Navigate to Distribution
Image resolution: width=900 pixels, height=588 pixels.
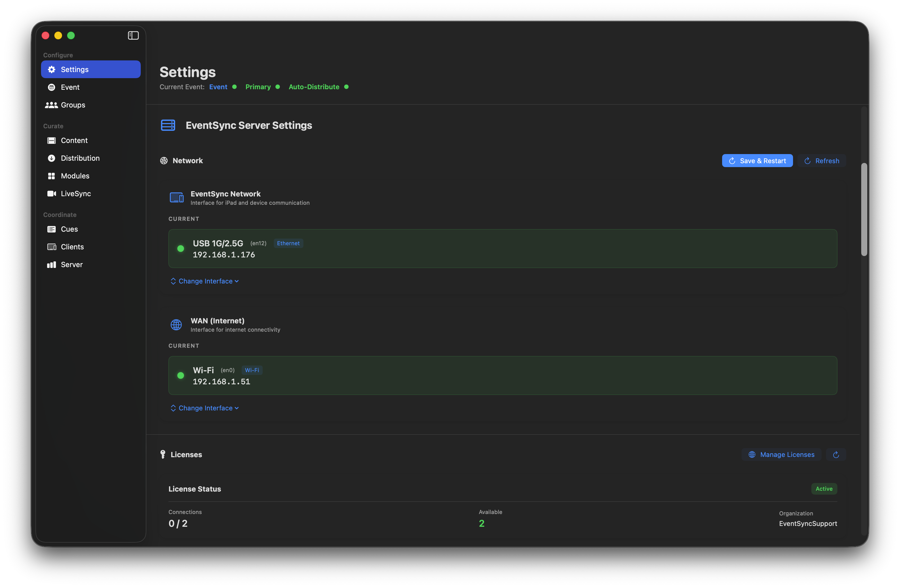pyautogui.click(x=91, y=158)
